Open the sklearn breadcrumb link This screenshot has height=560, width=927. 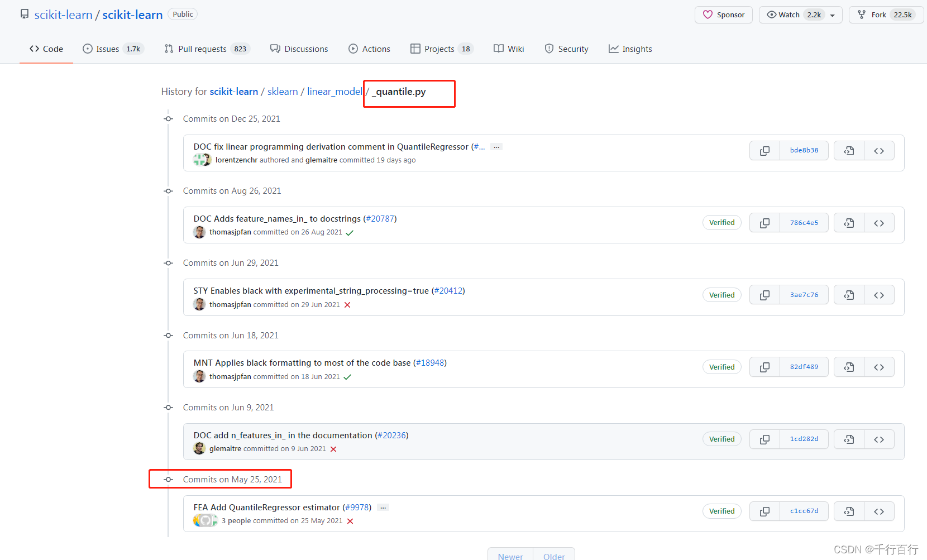pos(283,91)
